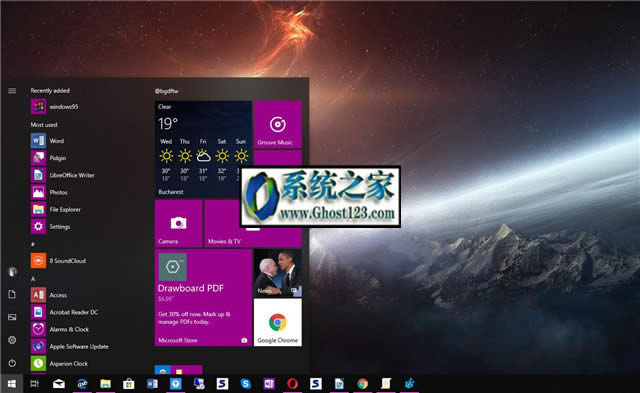Open the Weather tile showing Bucharest
640x393 pixels.
(x=203, y=149)
